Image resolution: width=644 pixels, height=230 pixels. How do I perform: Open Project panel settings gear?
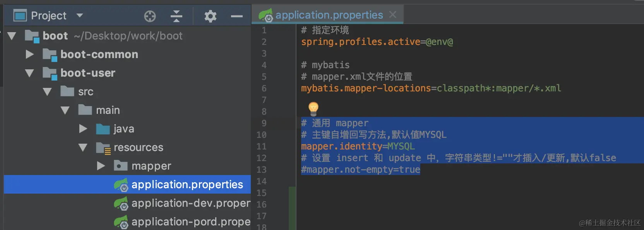(x=210, y=16)
